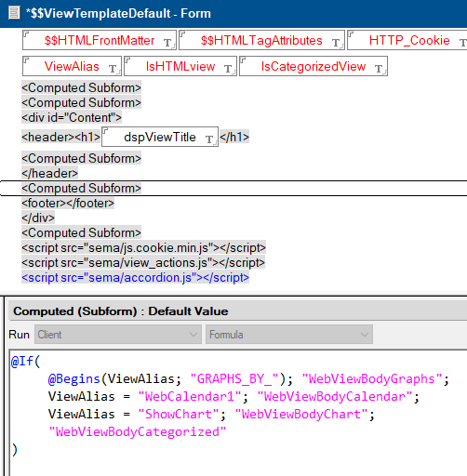This screenshot has width=467, height=476.
Task: Click the text type icon in IsHTMLview field
Action: pyautogui.click(x=228, y=69)
